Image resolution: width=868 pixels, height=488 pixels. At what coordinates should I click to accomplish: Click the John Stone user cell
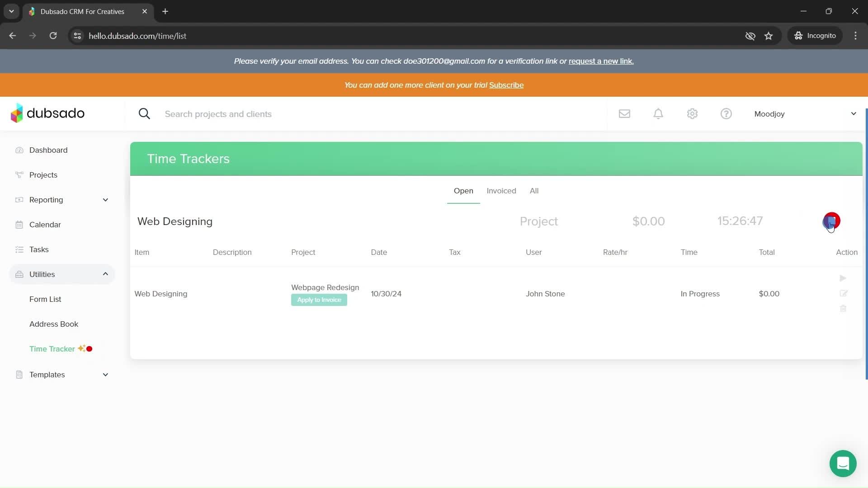(x=545, y=294)
